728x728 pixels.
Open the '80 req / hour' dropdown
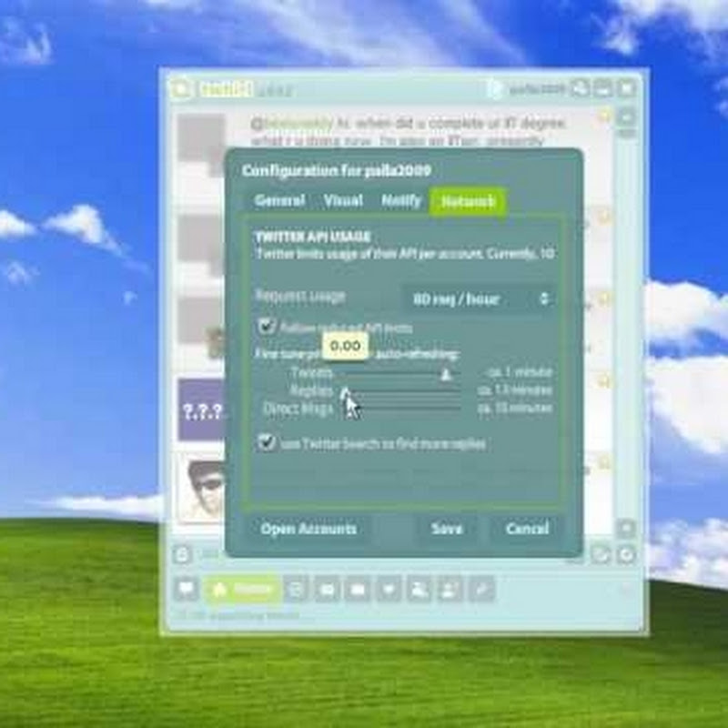click(478, 298)
